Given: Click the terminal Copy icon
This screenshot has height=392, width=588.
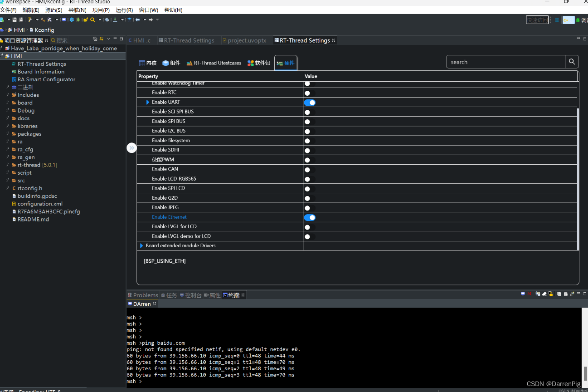Looking at the screenshot, I should 559,294.
